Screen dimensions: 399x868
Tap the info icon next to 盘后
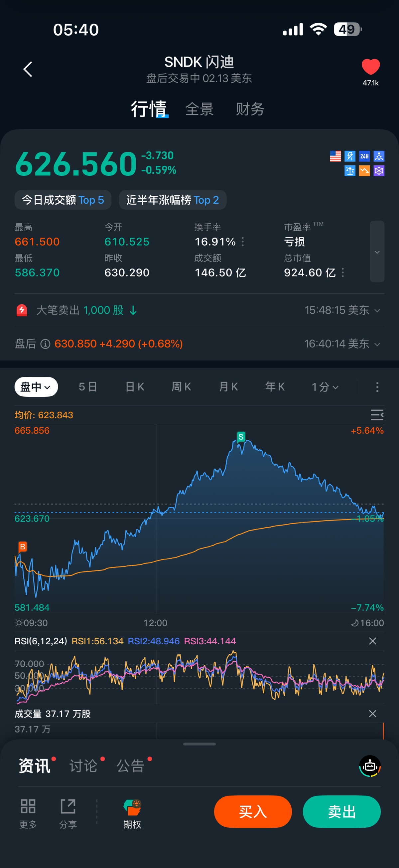46,344
